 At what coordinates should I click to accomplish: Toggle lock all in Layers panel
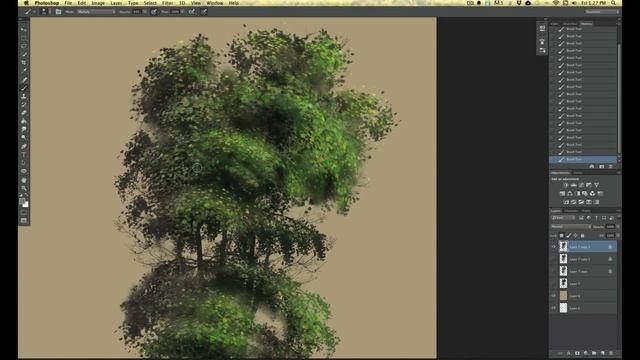pyautogui.click(x=582, y=236)
